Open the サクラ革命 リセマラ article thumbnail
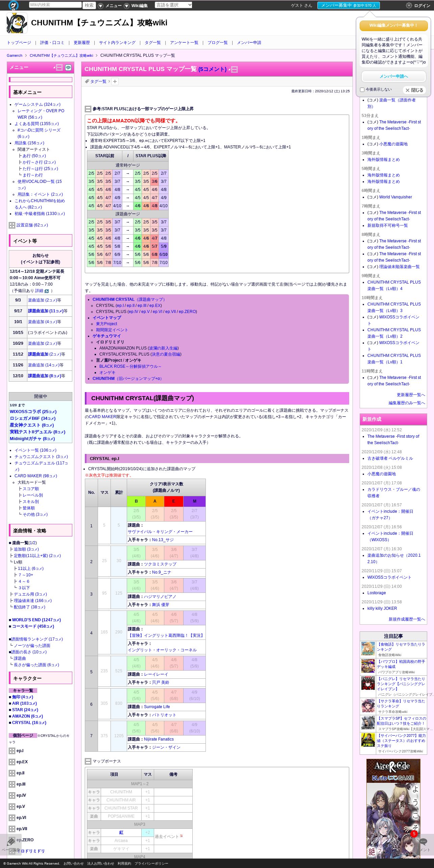Image resolution: width=434 pixels, height=868 pixels. [368, 706]
